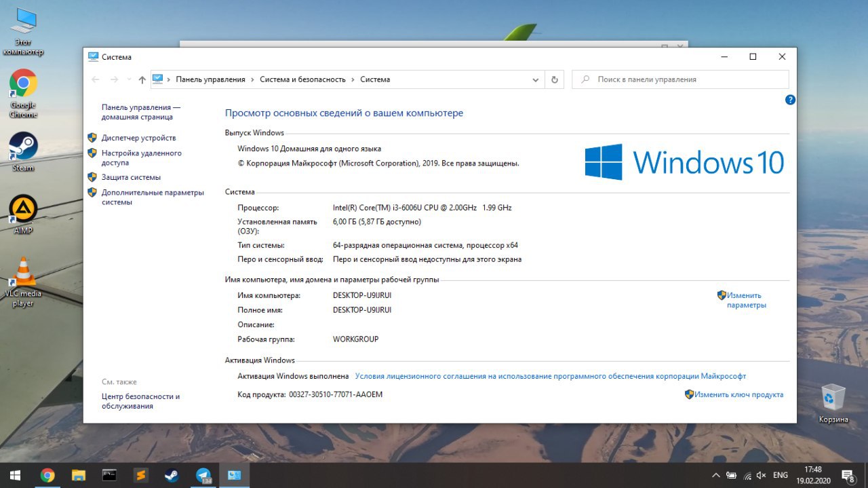The image size is (868, 488).
Task: Click the control panel search field
Action: [x=680, y=79]
